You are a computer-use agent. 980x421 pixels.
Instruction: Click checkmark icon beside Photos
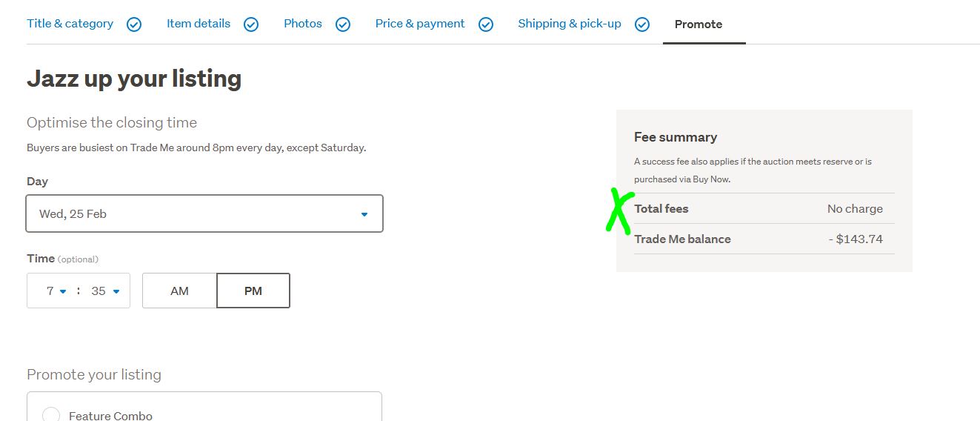343,24
